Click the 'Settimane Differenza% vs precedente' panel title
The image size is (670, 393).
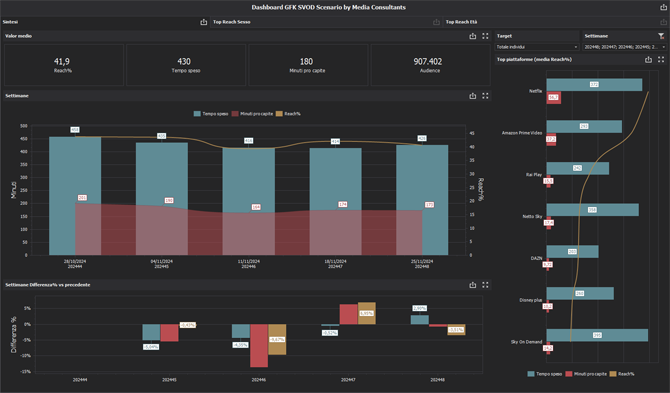pos(47,284)
